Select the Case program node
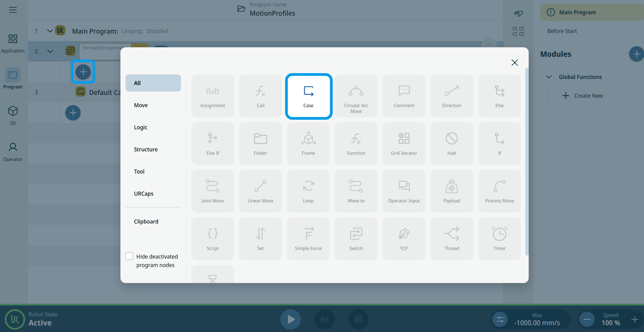This screenshot has width=644, height=332. pos(308,96)
